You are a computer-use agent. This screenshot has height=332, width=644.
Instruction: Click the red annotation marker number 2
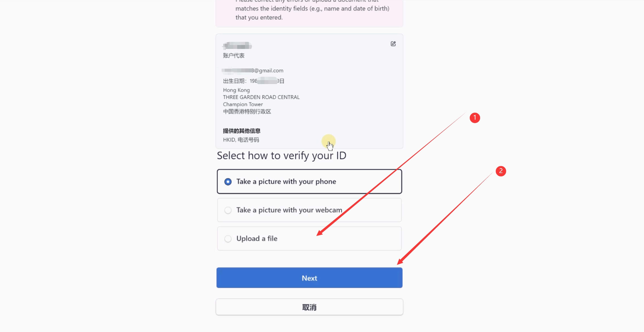point(501,171)
